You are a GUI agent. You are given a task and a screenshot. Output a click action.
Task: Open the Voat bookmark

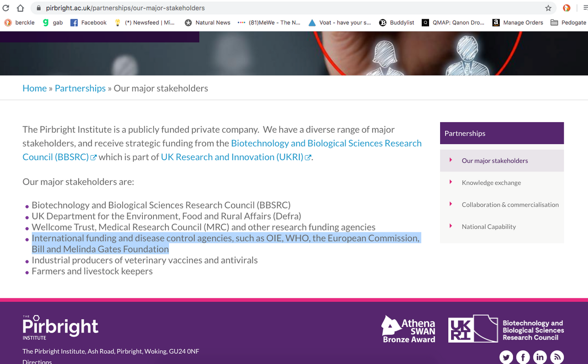coord(339,22)
